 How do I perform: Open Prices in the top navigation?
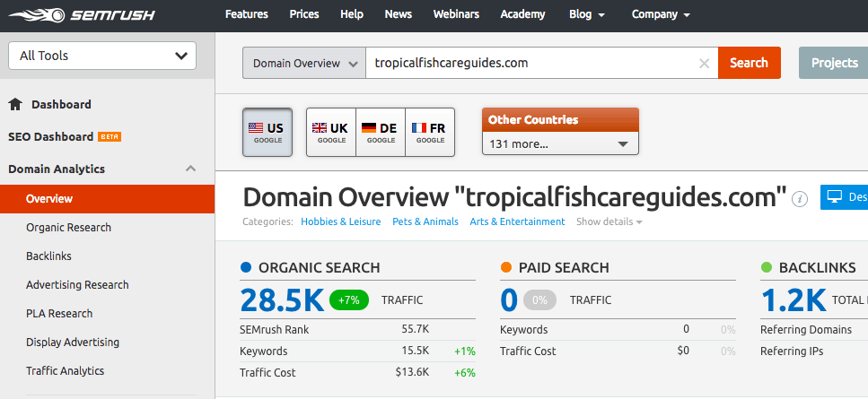[x=304, y=14]
